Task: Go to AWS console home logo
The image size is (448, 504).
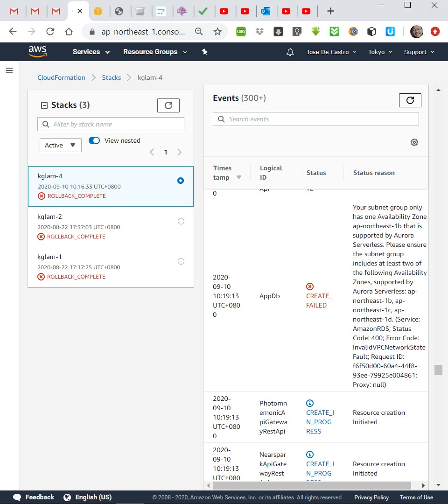Action: [x=38, y=51]
